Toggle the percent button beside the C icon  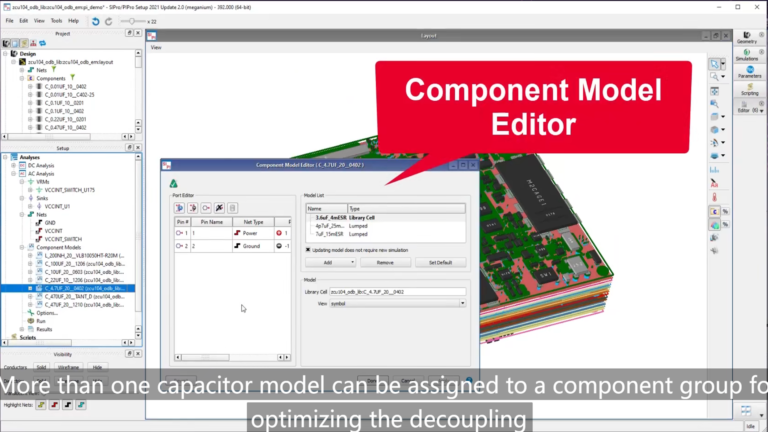[725, 212]
